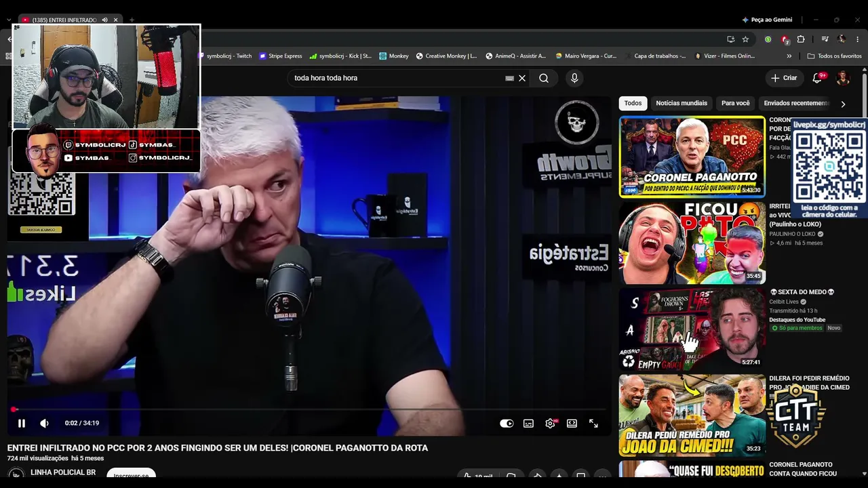Open the green dollar extension icon
868x488 pixels.
click(768, 39)
